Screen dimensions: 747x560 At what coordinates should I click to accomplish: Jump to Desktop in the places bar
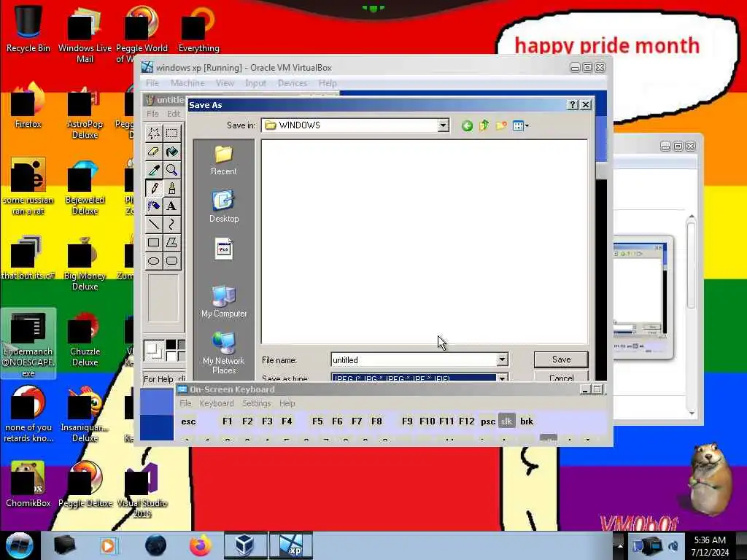(x=223, y=207)
